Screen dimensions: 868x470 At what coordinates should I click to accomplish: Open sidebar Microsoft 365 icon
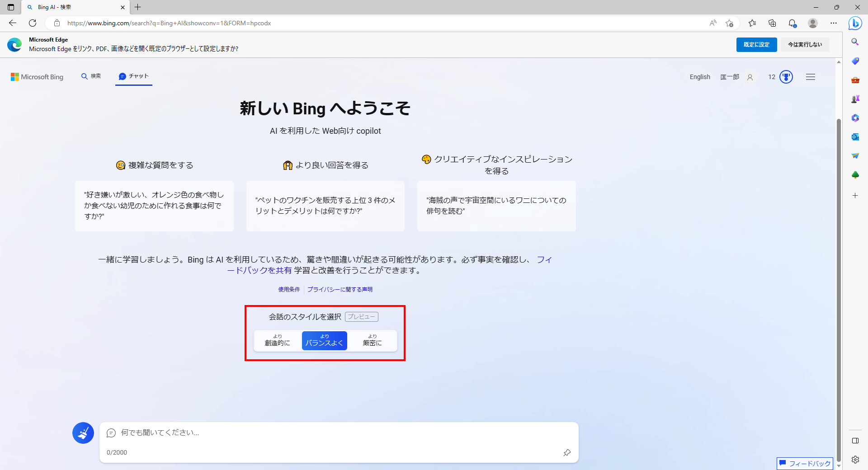click(855, 118)
